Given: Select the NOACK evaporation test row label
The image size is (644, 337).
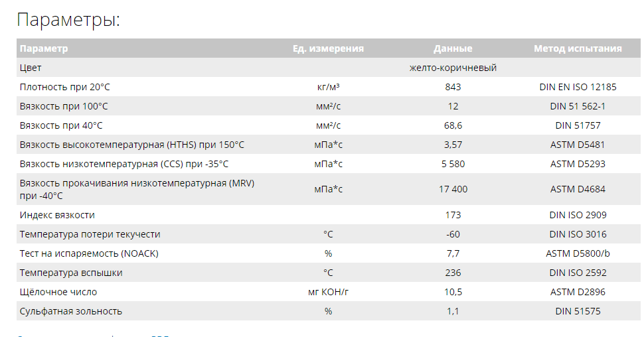Looking at the screenshot, I should 89,253.
